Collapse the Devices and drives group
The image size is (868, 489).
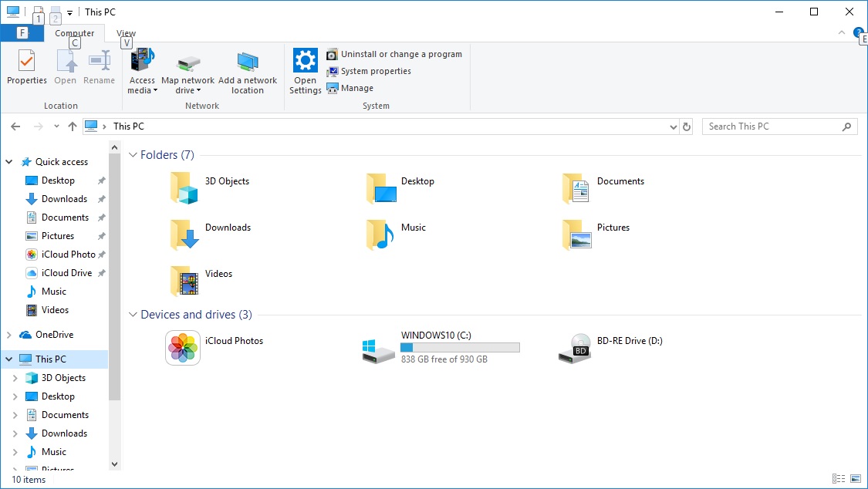pyautogui.click(x=133, y=315)
